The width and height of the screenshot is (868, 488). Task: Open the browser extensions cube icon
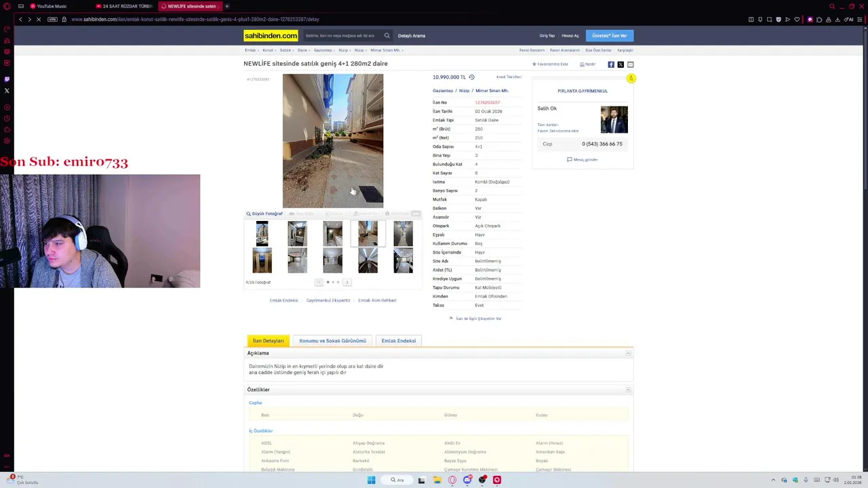818,19
